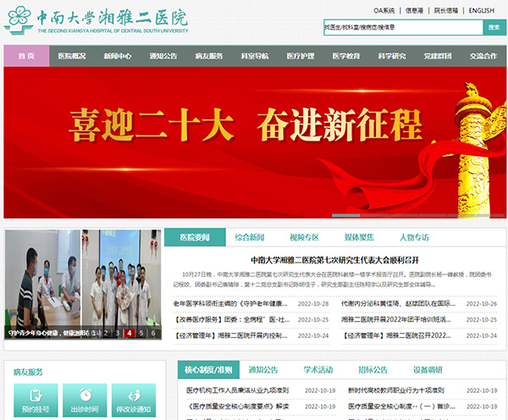The image size is (508, 420).
Task: Open the 出诊时间 clock icon tile
Action: [85, 400]
